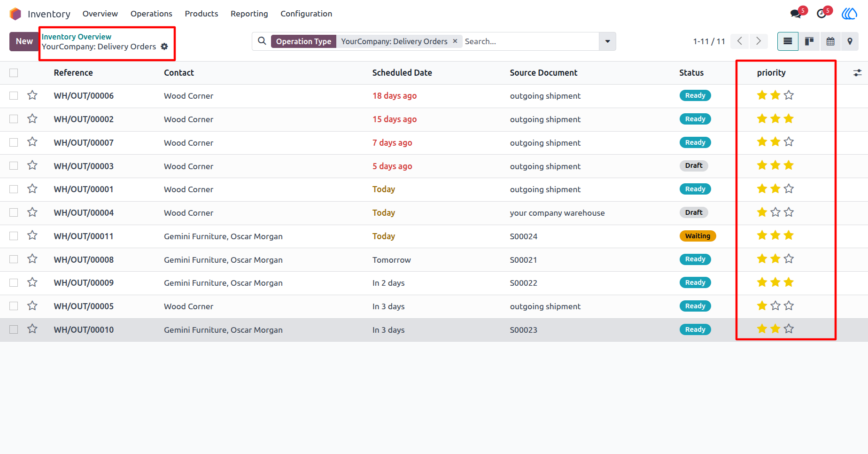Sort by the Contact column header

click(x=179, y=73)
